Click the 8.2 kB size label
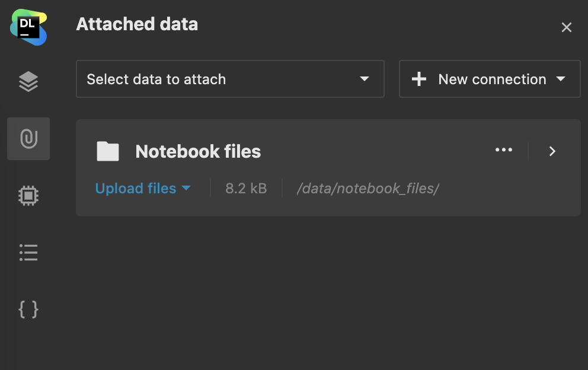 246,189
